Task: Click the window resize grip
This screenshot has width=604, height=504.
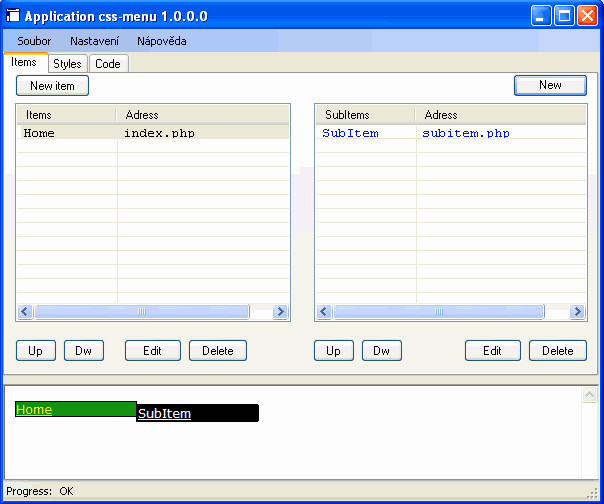Action: 592,494
